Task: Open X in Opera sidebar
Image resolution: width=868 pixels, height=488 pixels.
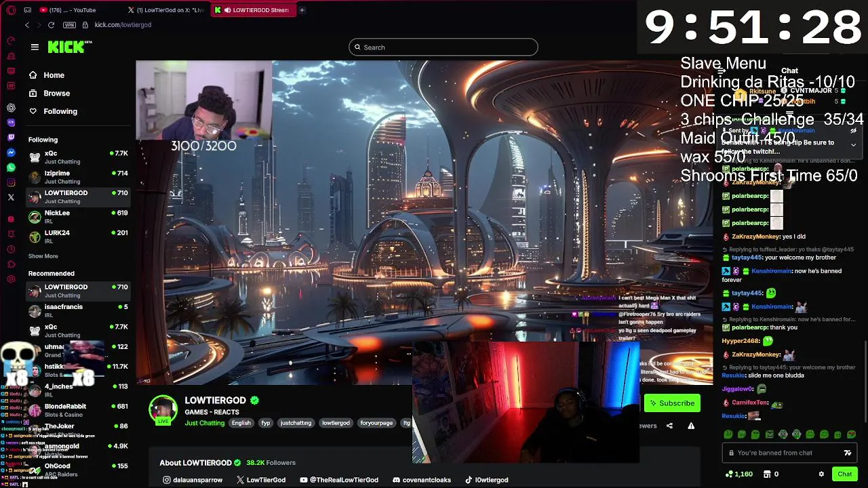Action: pos(11,197)
